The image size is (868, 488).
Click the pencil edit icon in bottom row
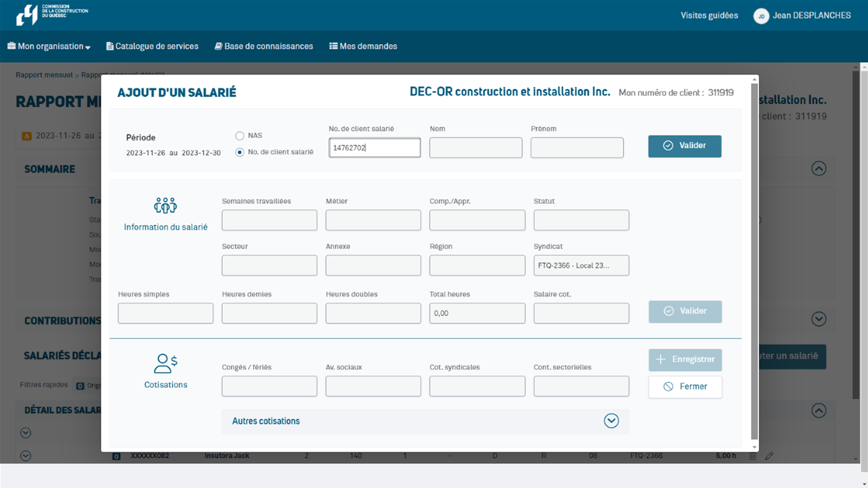point(769,456)
